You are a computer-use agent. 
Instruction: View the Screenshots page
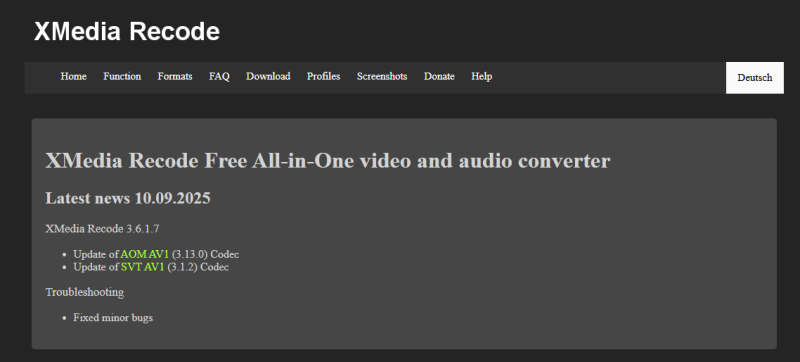(x=382, y=76)
